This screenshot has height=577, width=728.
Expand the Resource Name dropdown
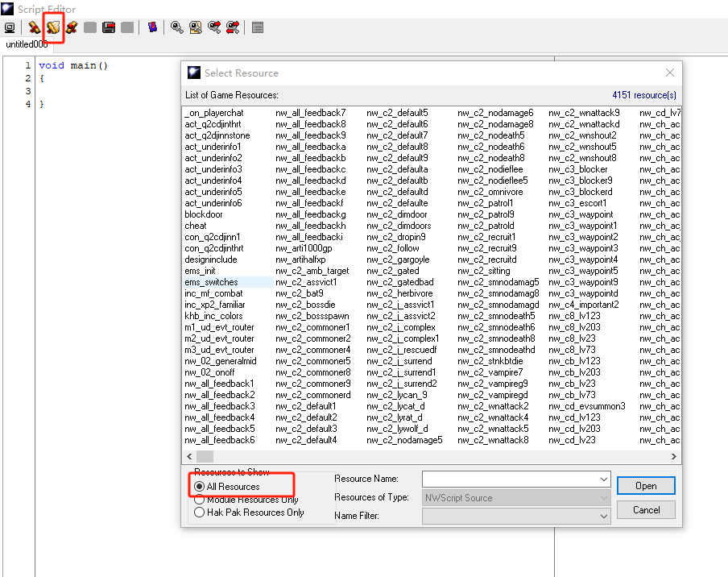pyautogui.click(x=603, y=479)
